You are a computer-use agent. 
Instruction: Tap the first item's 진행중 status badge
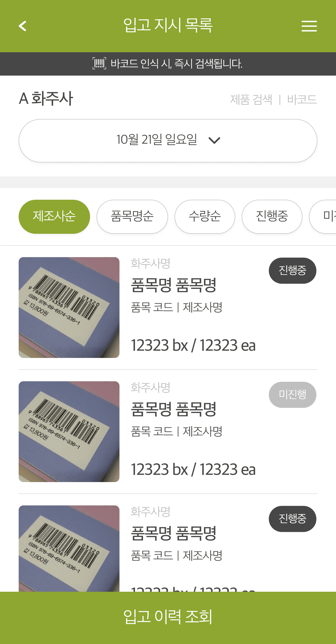292,270
